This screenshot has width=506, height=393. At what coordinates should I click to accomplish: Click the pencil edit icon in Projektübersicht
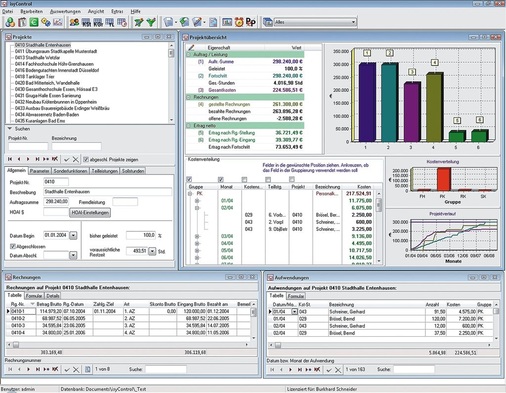click(x=191, y=47)
